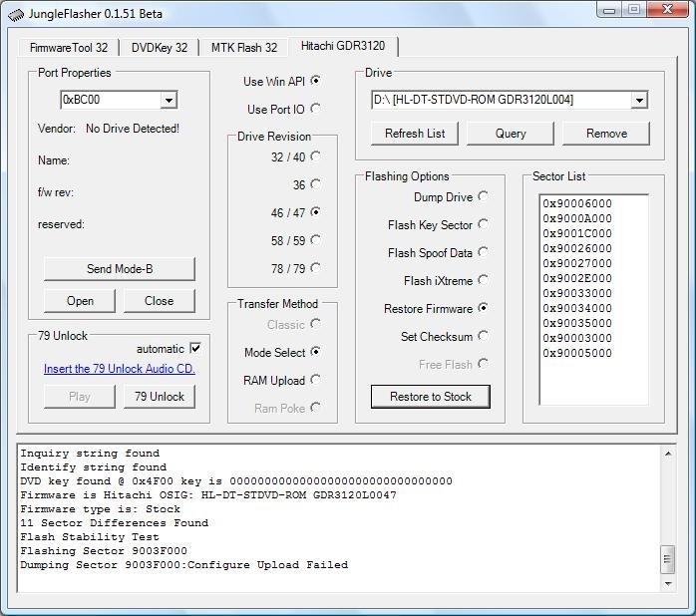Click the Insert the 79 Unlock Audio CD link
This screenshot has height=616, width=696.
tap(120, 369)
